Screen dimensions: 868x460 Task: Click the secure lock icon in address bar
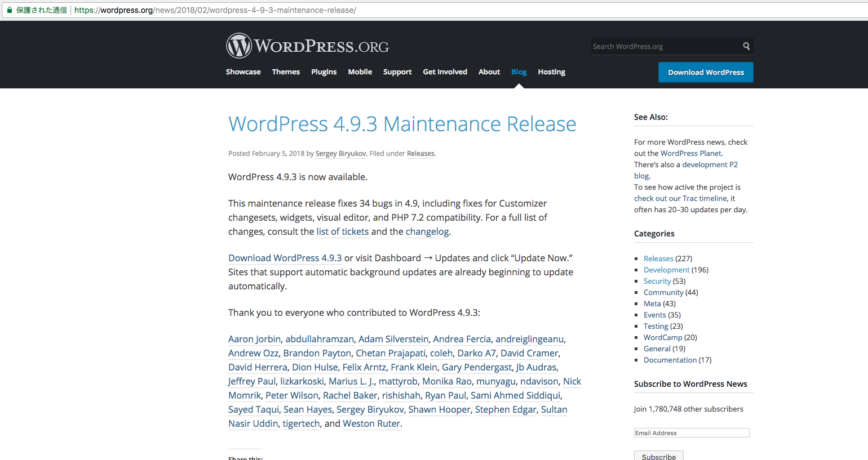pos(10,10)
